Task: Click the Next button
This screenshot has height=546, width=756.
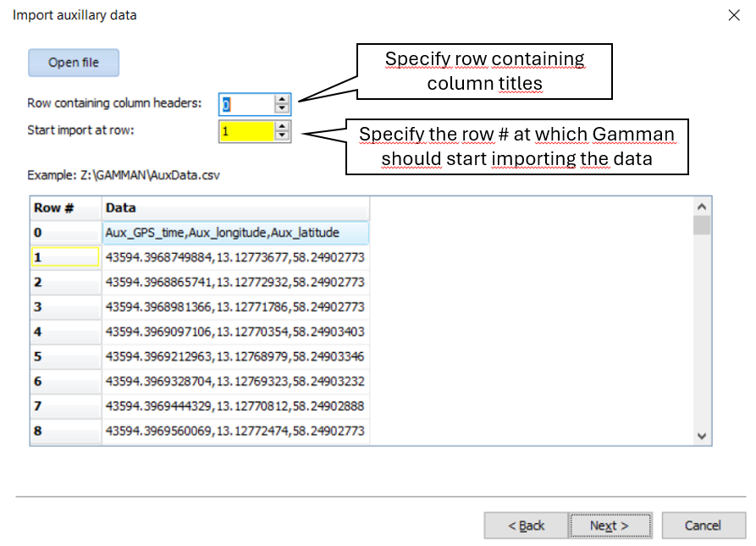Action: pyautogui.click(x=610, y=525)
